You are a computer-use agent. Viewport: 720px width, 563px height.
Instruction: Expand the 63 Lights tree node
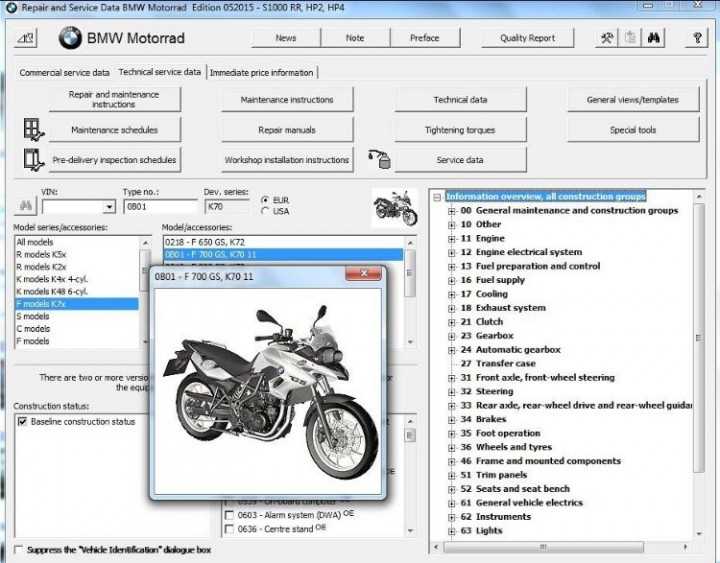pyautogui.click(x=451, y=531)
